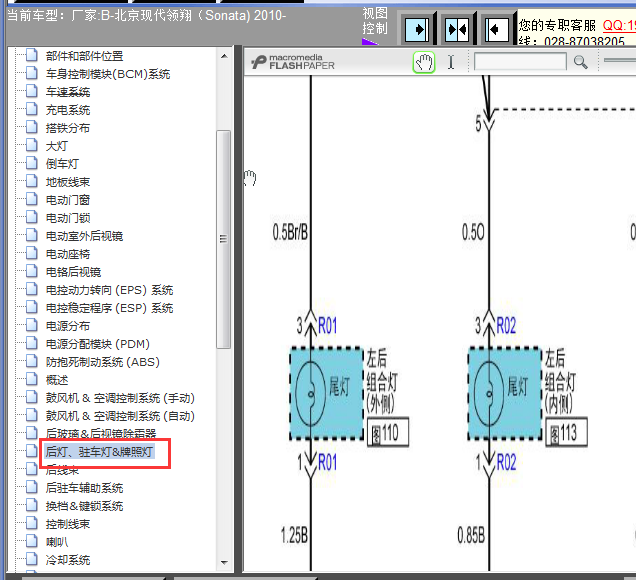Select 鼓风机 & 空调控制系统 (自动)
The width and height of the screenshot is (636, 580).
[x=120, y=416]
